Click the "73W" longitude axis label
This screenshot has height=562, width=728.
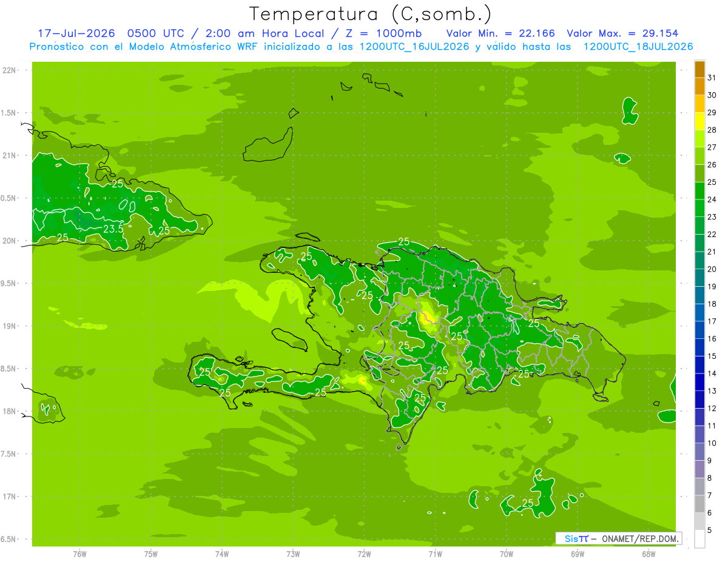coord(293,554)
